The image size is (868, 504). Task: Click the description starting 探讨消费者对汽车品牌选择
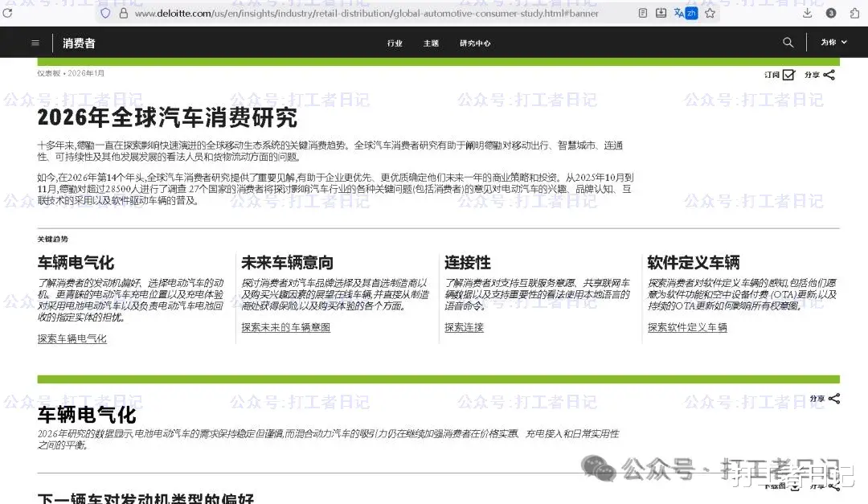pyautogui.click(x=335, y=294)
